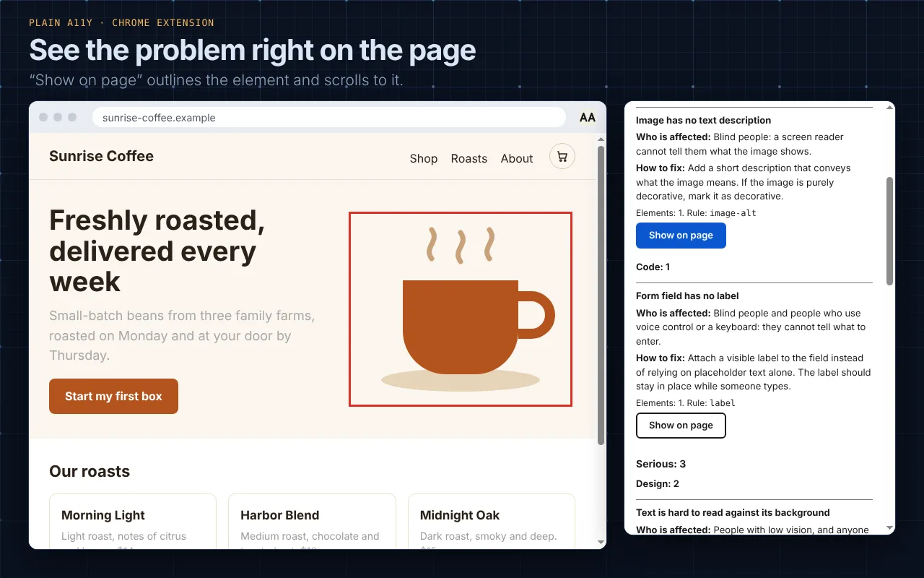The image size is (924, 578).
Task: Click the sunrise-coffee.example address bar
Action: 329,118
